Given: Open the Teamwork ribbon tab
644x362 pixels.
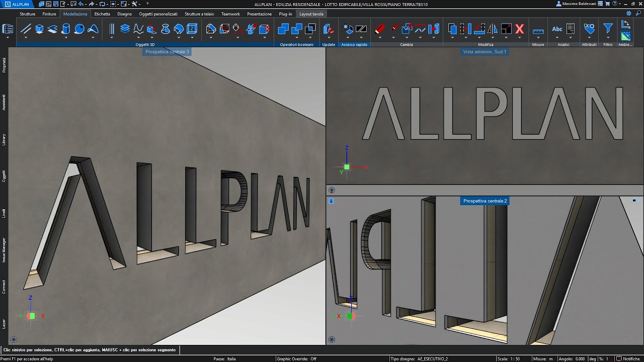Looking at the screenshot, I should coord(230,14).
